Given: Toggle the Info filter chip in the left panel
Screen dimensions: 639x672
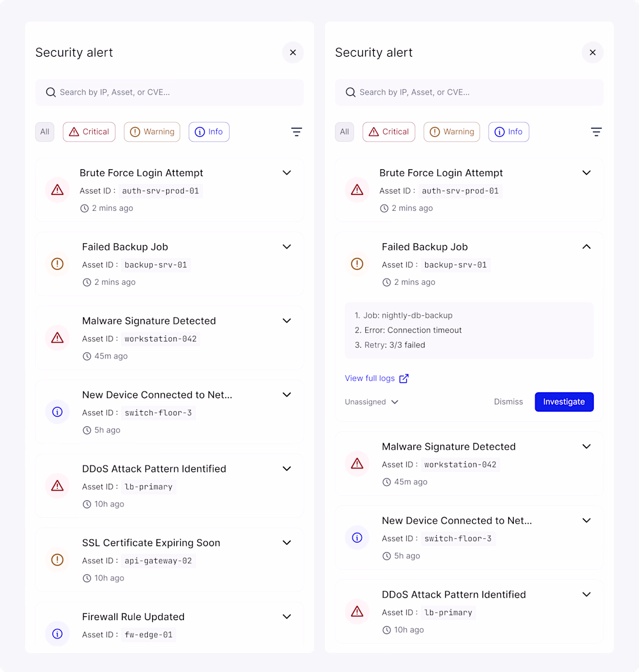Looking at the screenshot, I should click(209, 131).
